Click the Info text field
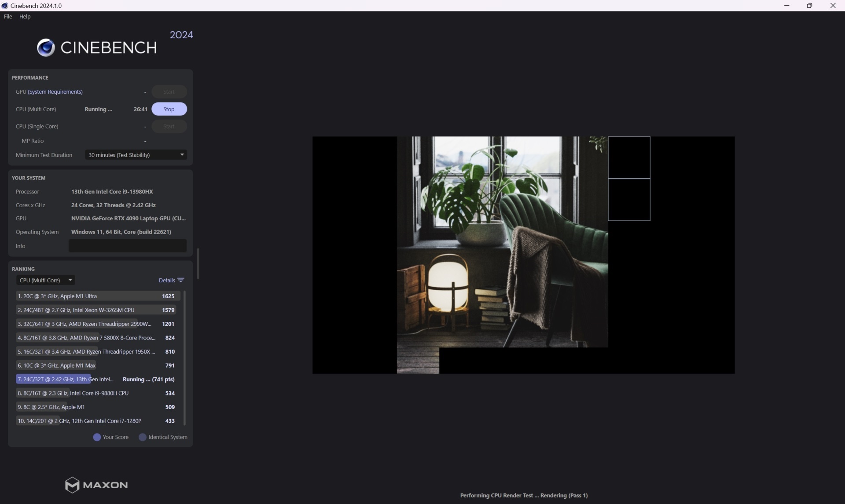Image resolution: width=845 pixels, height=504 pixels. 128,246
